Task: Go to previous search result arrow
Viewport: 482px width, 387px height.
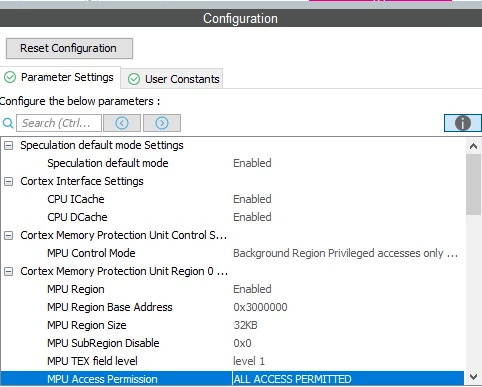Action: (x=122, y=123)
